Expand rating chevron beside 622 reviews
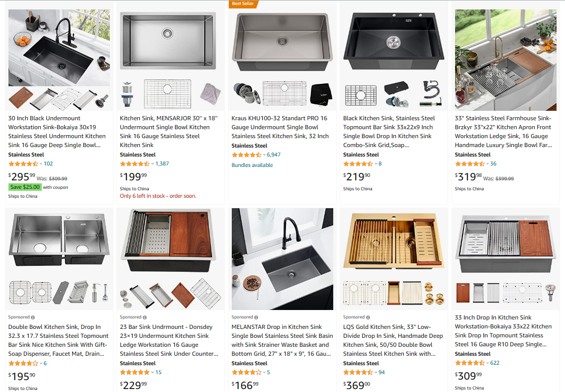The image size is (565, 392). tap(487, 363)
